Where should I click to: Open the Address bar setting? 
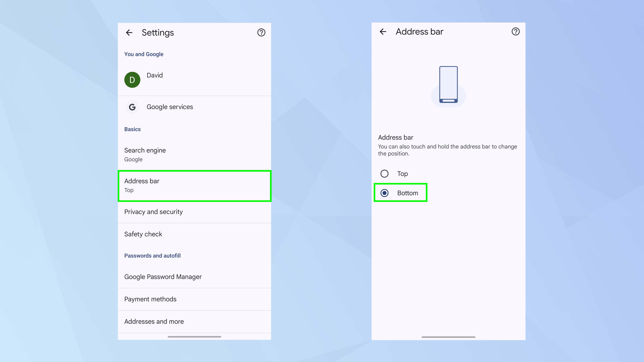194,186
